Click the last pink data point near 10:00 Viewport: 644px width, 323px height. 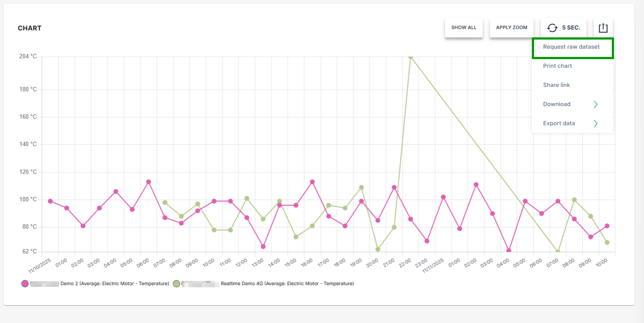(x=607, y=226)
